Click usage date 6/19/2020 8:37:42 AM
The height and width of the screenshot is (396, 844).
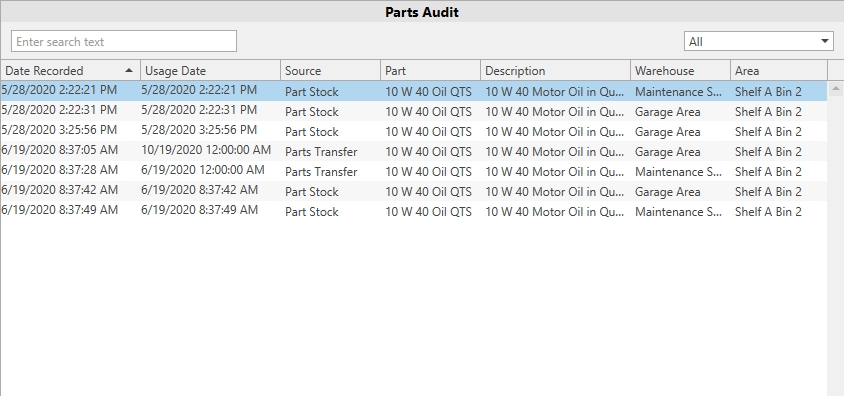[200, 189]
